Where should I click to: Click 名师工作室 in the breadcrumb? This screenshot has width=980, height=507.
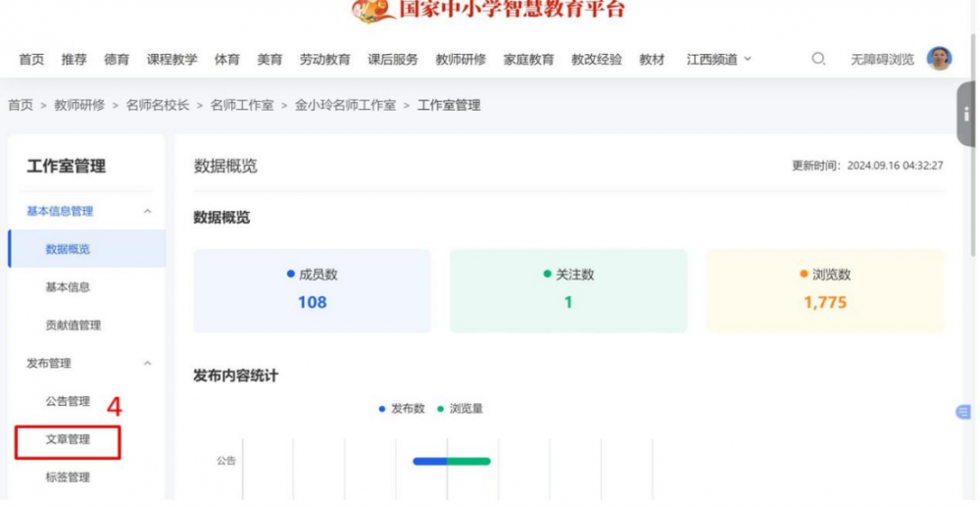click(x=242, y=105)
